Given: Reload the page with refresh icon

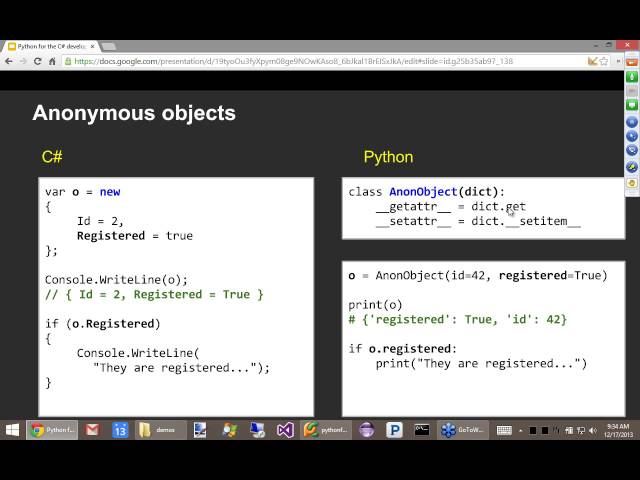Looking at the screenshot, I should (38, 61).
